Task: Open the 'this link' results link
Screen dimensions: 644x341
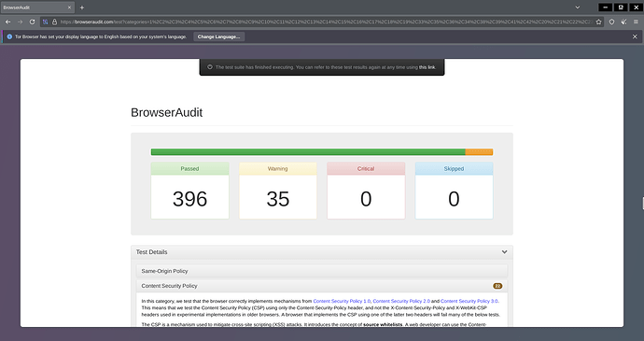Action: point(427,67)
